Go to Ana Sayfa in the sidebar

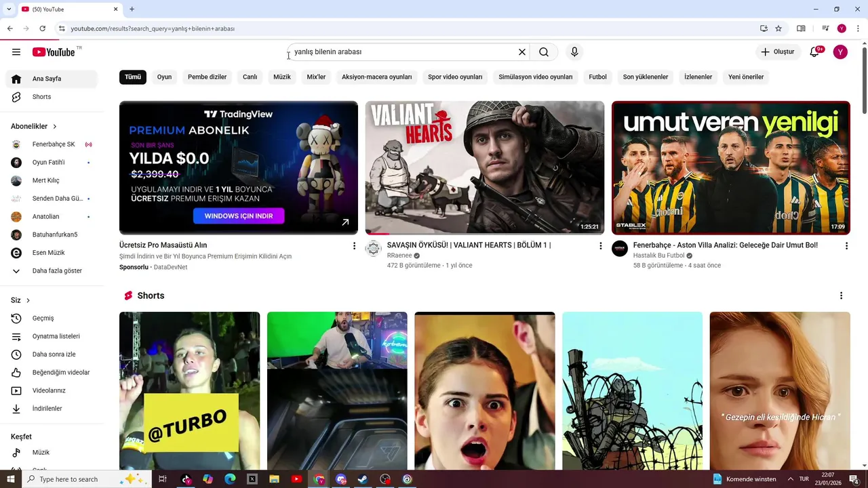tap(52, 79)
